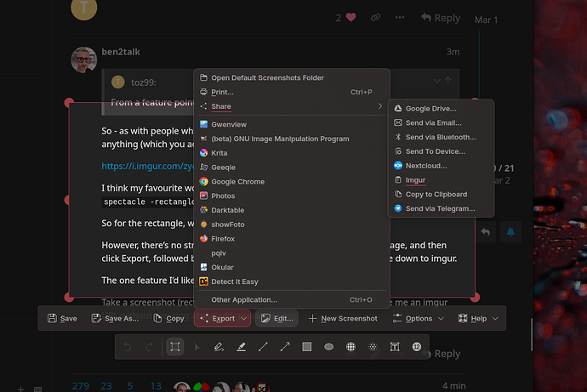Image resolution: width=587 pixels, height=392 pixels.
Task: Click the notification bell icon
Action: coord(510,232)
